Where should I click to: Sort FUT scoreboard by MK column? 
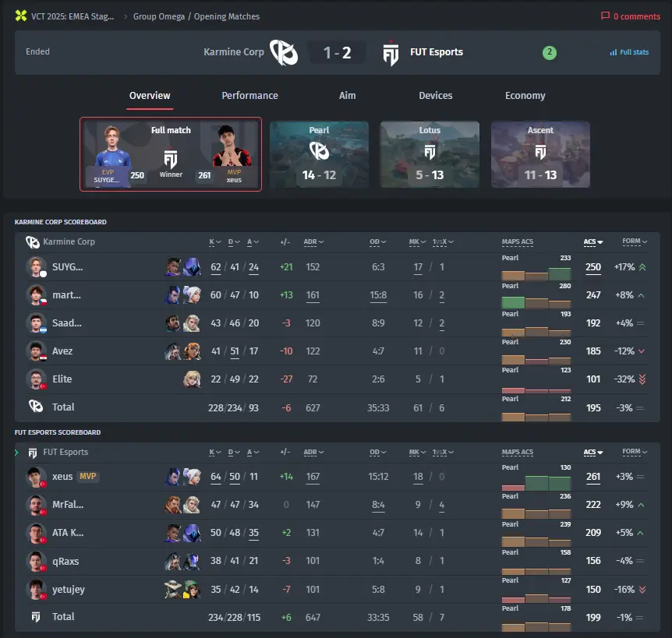pos(417,452)
